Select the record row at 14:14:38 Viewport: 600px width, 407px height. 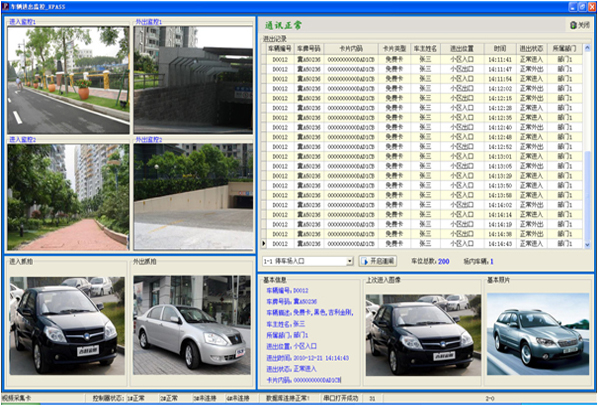(x=424, y=234)
